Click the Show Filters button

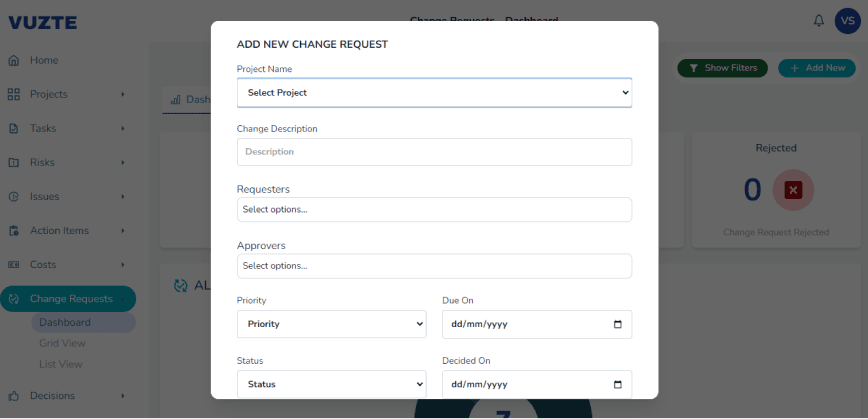tap(722, 68)
